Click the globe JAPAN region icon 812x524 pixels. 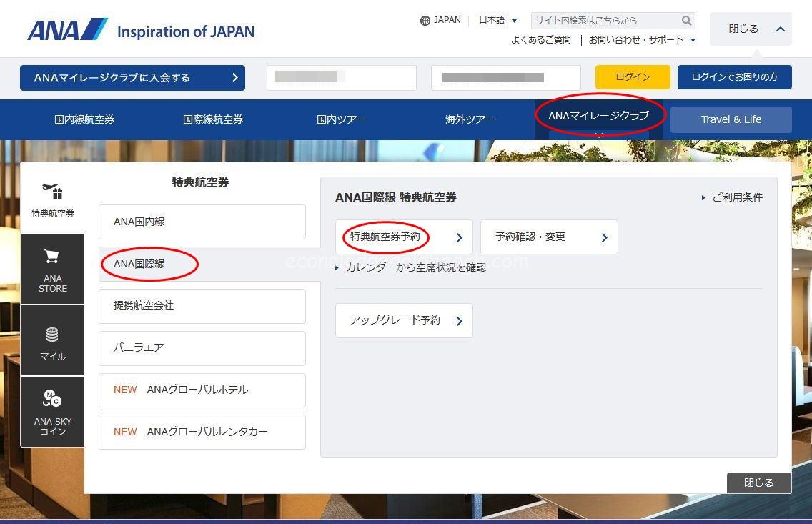425,21
